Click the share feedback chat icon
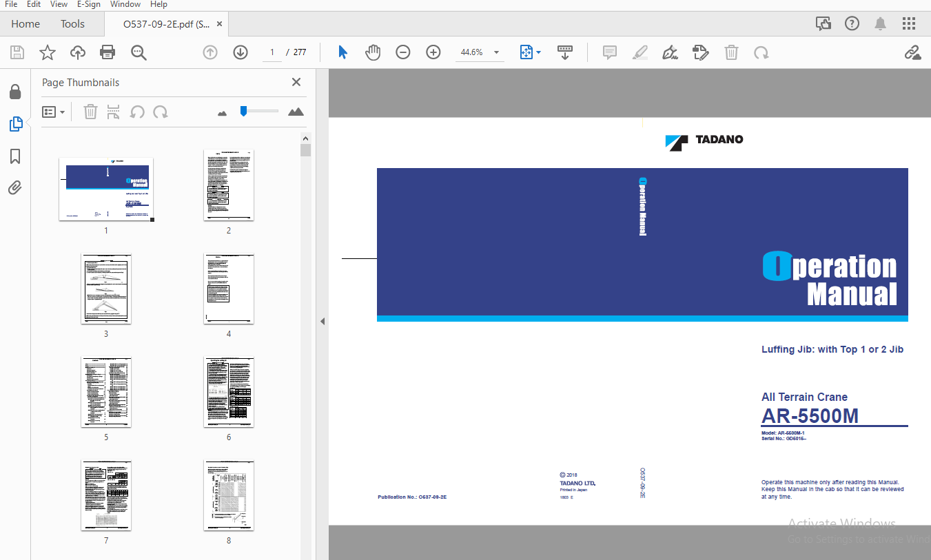Screen dimensions: 931x560 pos(823,23)
